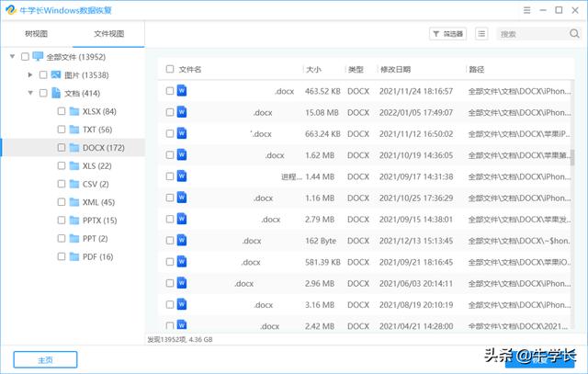This screenshot has height=374, width=588.
Task: Click the 文档 documents category icon
Action: (x=56, y=93)
